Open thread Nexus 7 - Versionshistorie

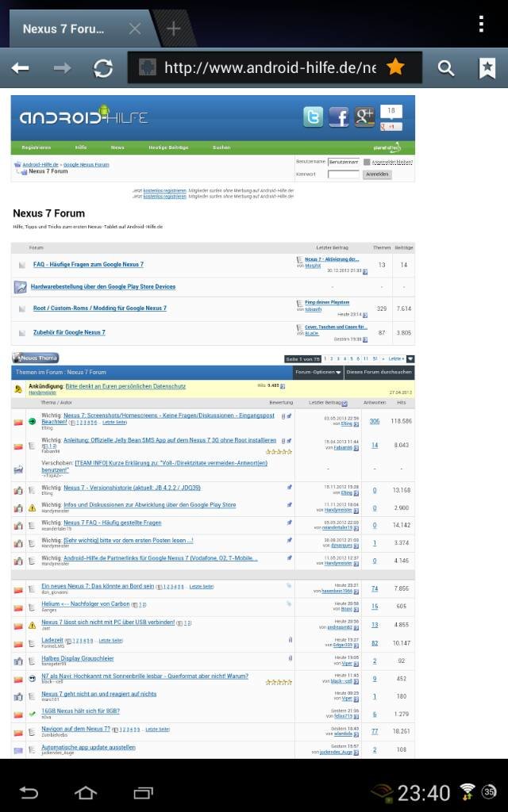pos(132,488)
